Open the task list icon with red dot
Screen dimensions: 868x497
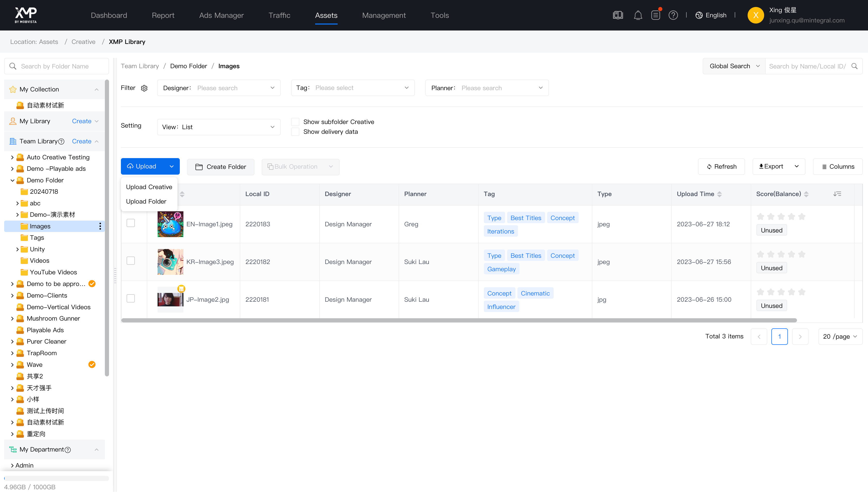pyautogui.click(x=655, y=15)
